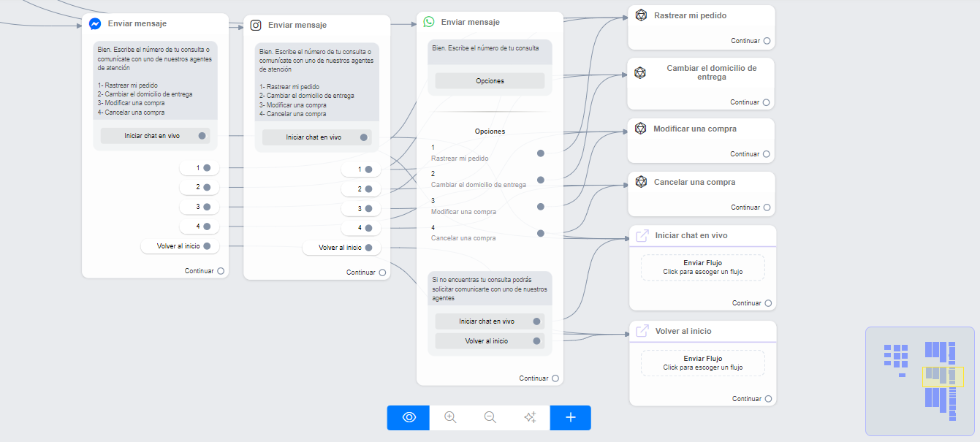Click the zoom out magnifier icon
The image size is (980, 442).
[490, 417]
